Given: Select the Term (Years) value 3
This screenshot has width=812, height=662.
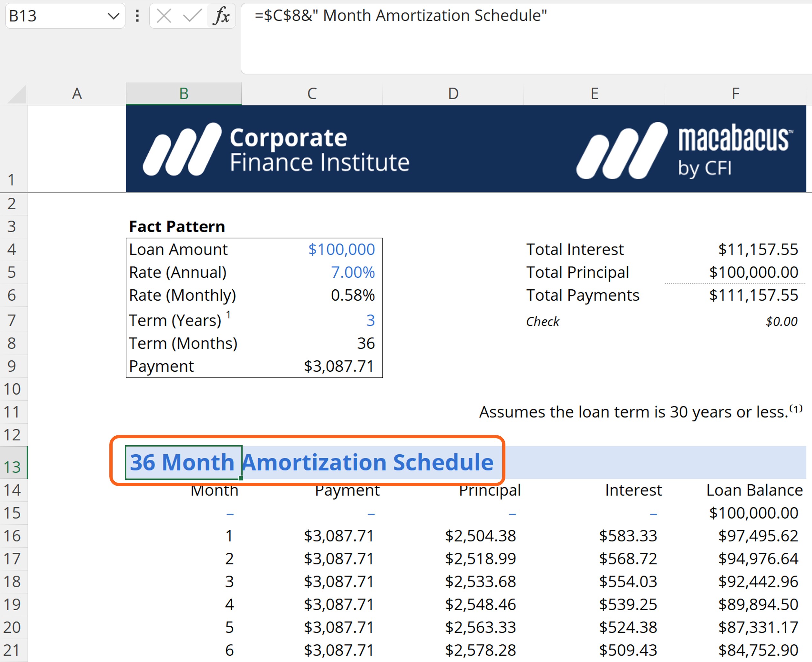Looking at the screenshot, I should (370, 320).
